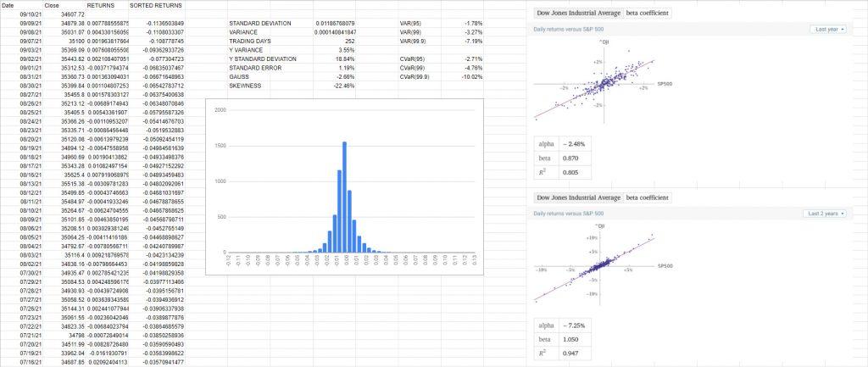The width and height of the screenshot is (868, 367).
Task: Select the "VAR(99.9)" label cell
Action: tap(411, 42)
